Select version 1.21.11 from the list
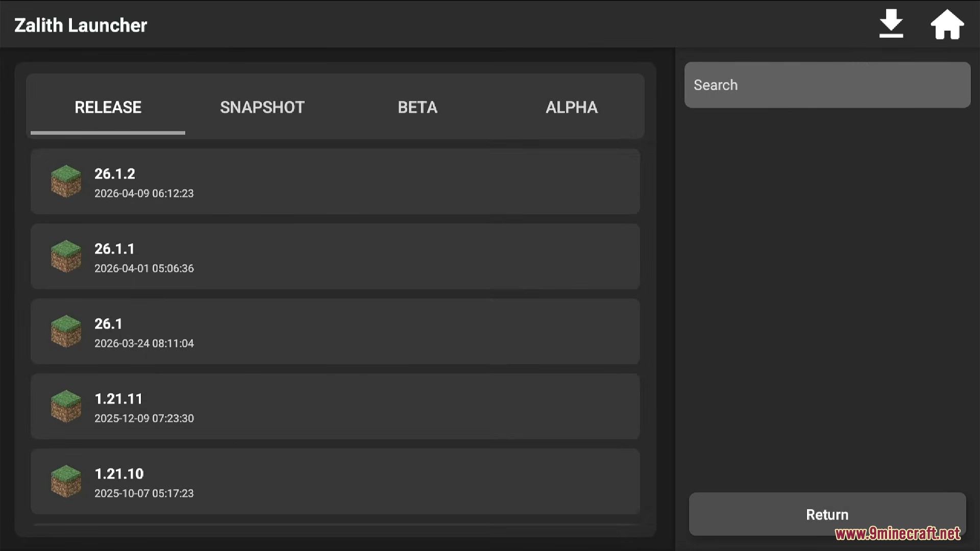Screen dimensions: 980x551 tap(334, 406)
